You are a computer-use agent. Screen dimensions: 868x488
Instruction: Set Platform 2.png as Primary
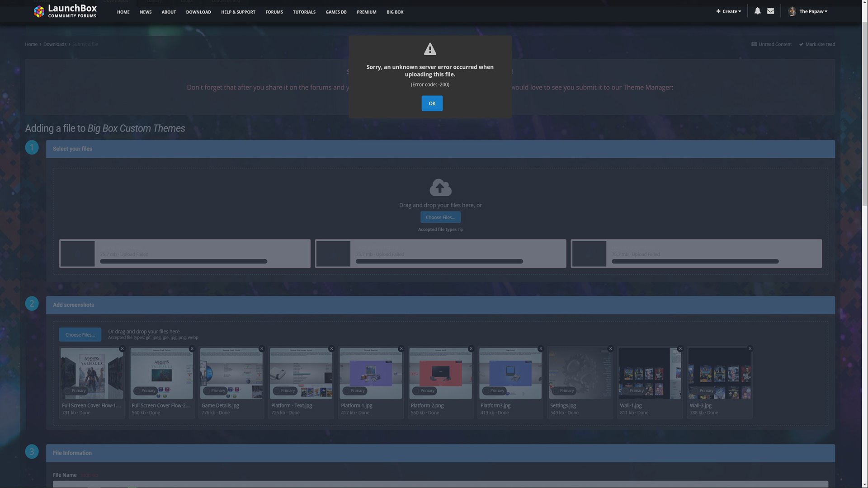(424, 390)
